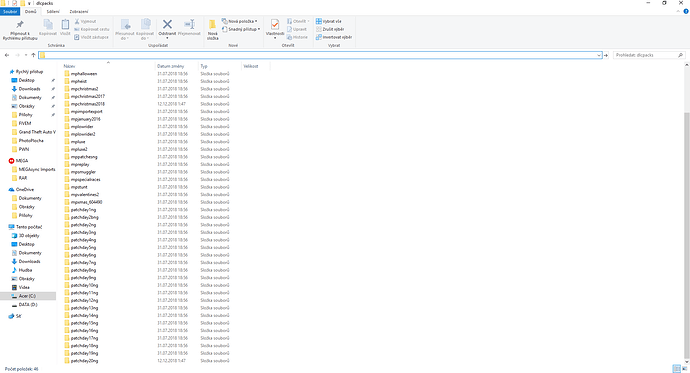Open Help with the blue question icon
This screenshot has height=373, width=690.
(x=686, y=11)
